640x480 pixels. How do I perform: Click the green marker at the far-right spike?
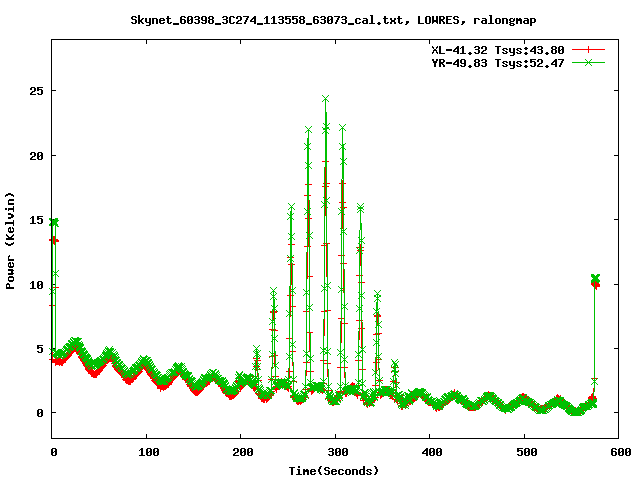tap(595, 278)
